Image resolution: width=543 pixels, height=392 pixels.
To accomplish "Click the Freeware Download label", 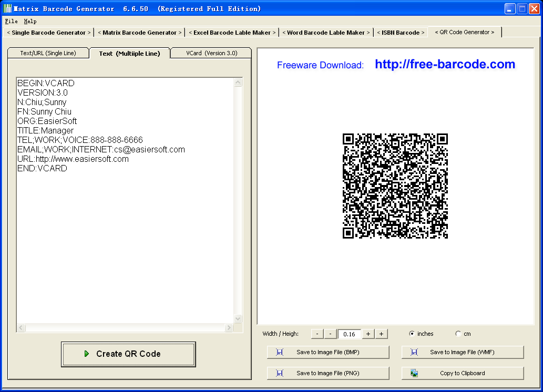I will click(x=320, y=65).
